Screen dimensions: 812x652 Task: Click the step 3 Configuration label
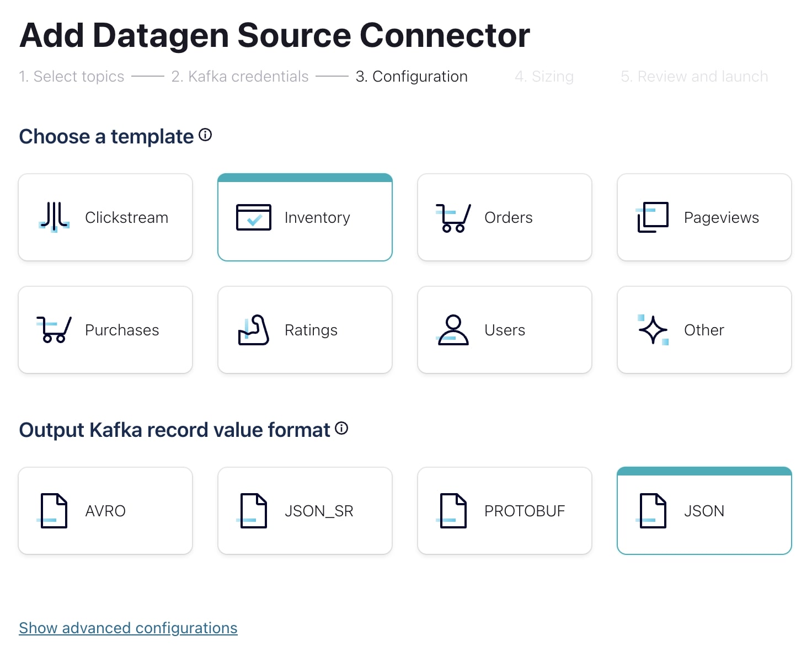[x=412, y=76]
